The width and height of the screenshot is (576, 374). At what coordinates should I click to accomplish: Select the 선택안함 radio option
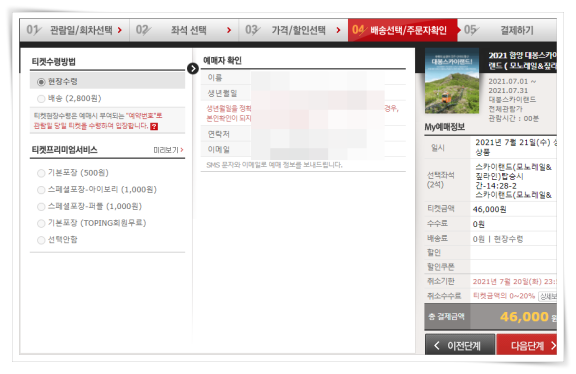point(41,240)
